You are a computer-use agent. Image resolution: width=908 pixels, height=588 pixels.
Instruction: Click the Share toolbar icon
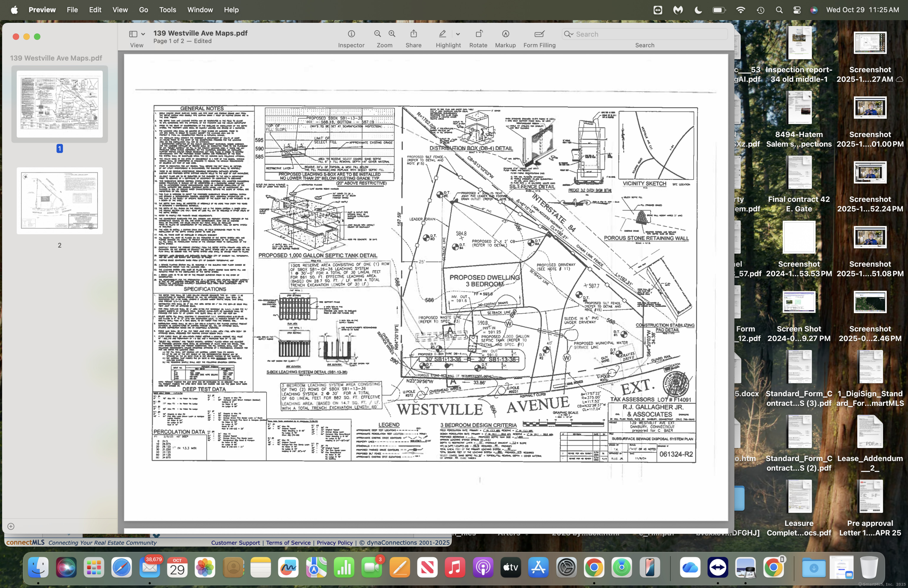point(414,34)
